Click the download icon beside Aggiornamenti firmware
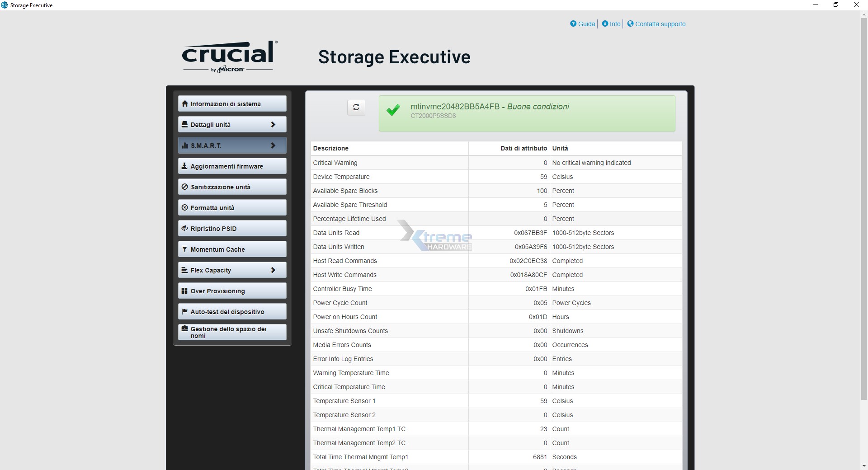The width and height of the screenshot is (868, 470). click(184, 166)
